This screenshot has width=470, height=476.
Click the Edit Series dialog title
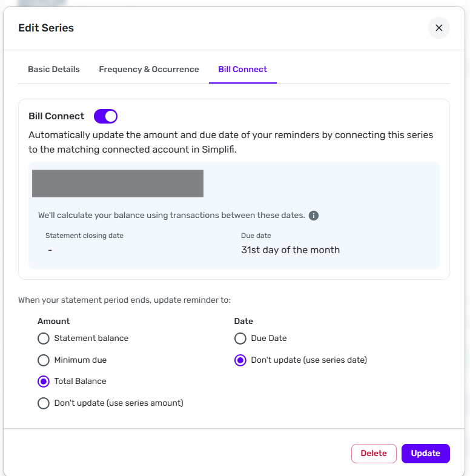(46, 28)
